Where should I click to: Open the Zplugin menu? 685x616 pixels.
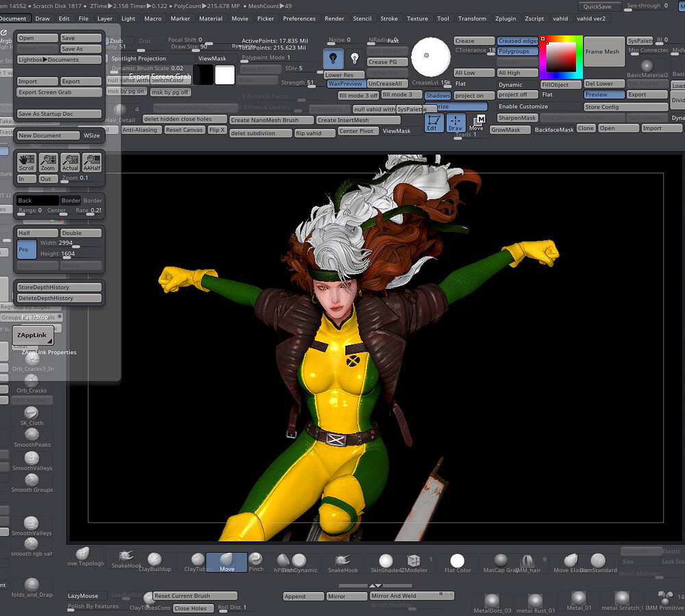[x=506, y=18]
